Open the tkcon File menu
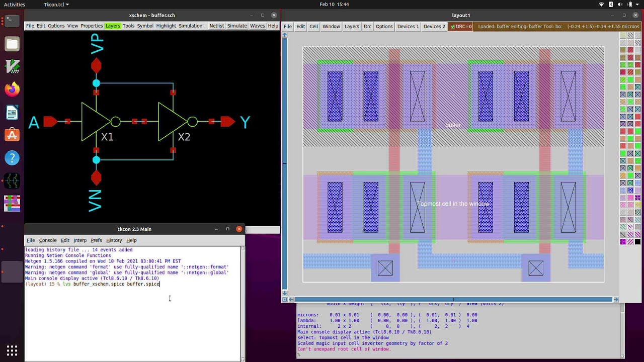Screen dimensions: 644x362 pos(31,240)
